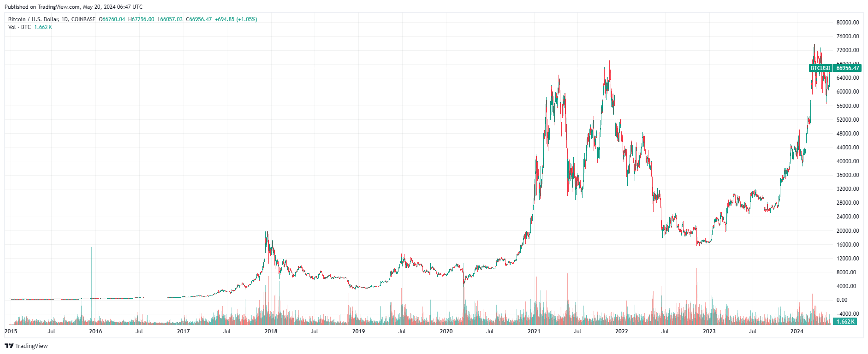
Task: Click the 2018 time axis label
Action: pyautogui.click(x=271, y=331)
